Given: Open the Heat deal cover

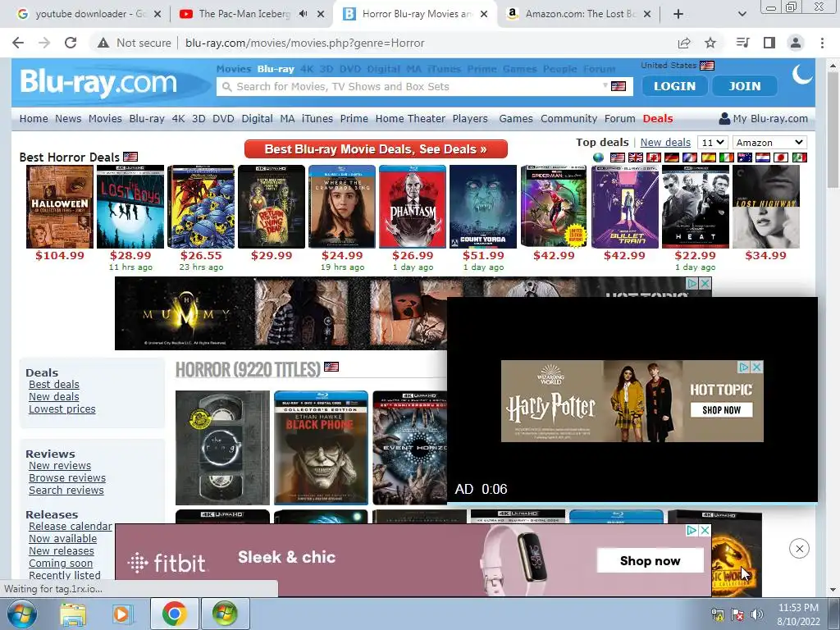Looking at the screenshot, I should pos(696,207).
